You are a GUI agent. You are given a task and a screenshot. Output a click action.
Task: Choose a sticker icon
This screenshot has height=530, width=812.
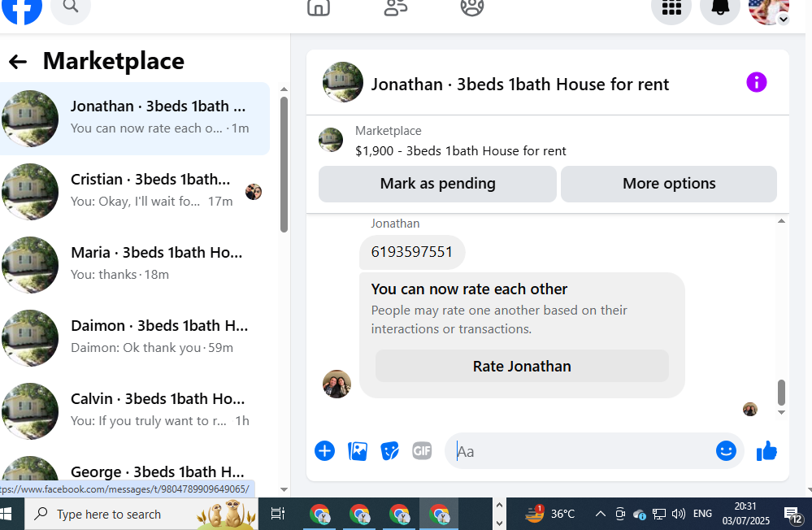click(x=389, y=450)
